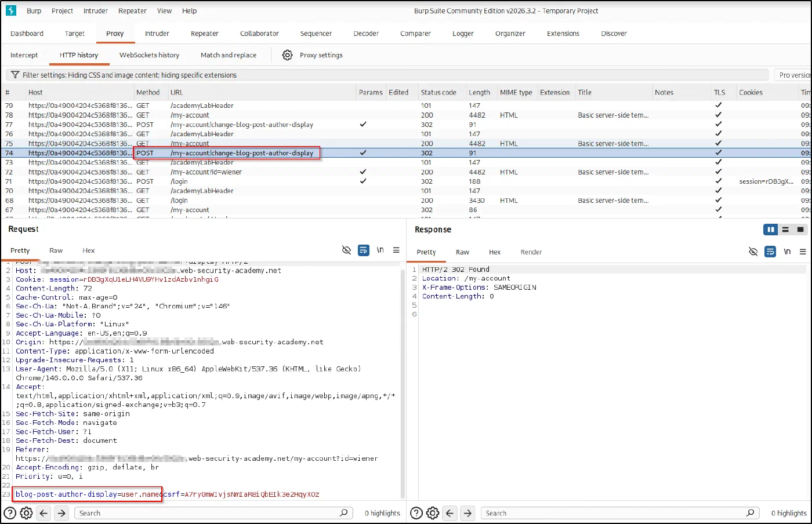This screenshot has width=812, height=524.
Task: Open help icon below the Request panel
Action: tap(10, 513)
